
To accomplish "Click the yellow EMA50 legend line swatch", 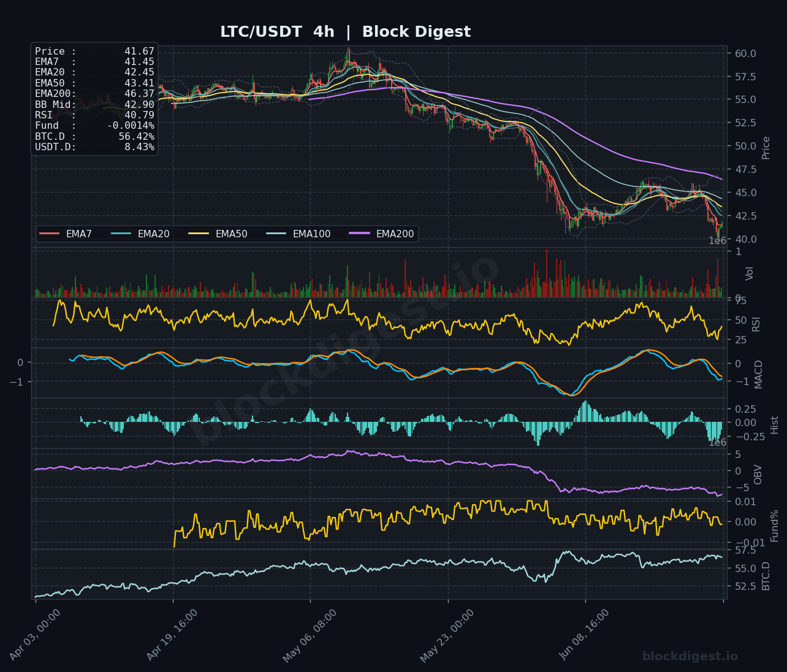I will pos(199,234).
